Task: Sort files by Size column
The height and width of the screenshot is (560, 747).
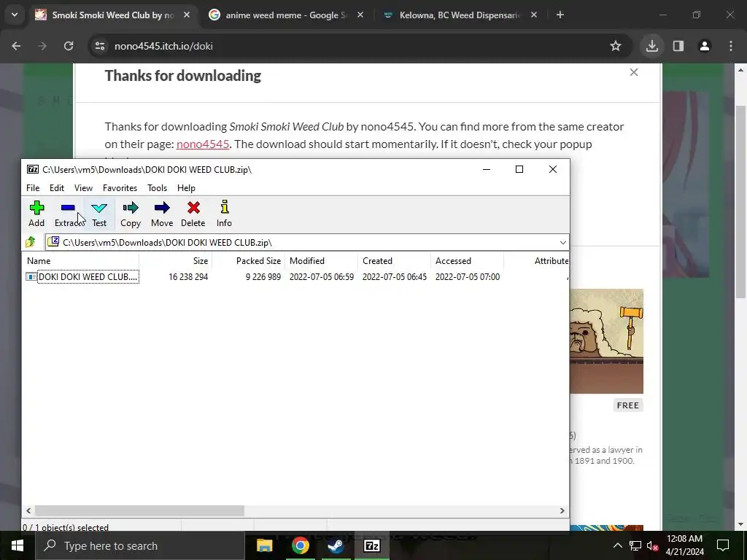Action: 175,260
